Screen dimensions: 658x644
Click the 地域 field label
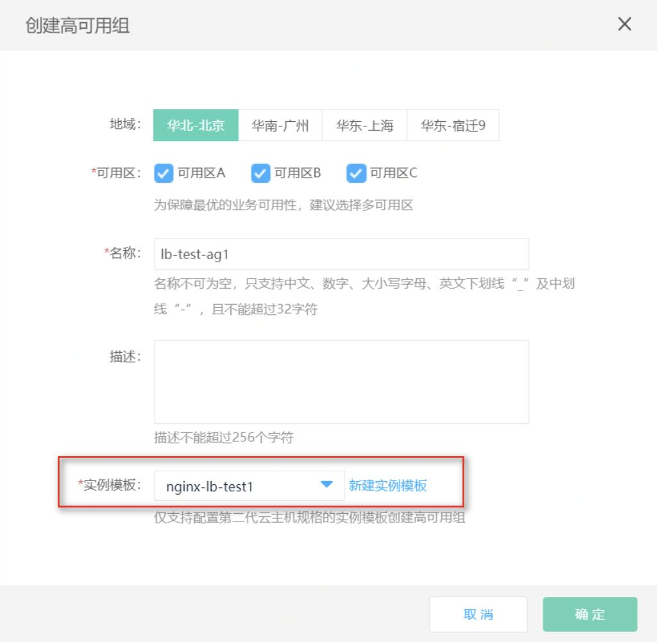pos(126,124)
